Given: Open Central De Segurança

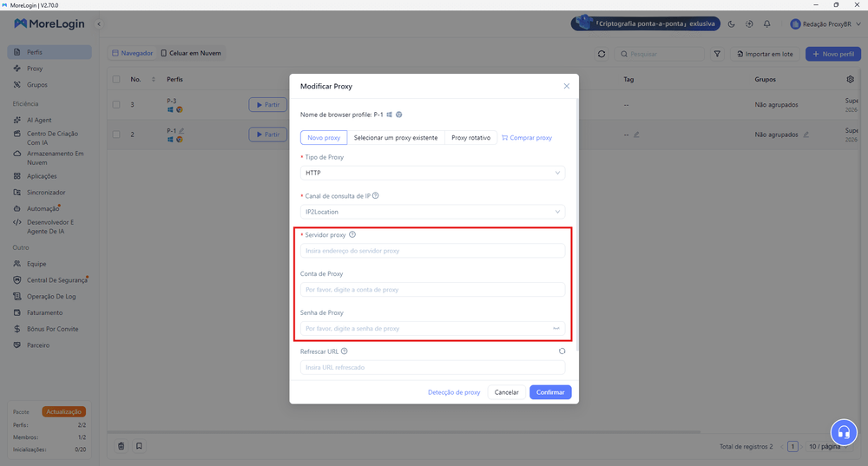Looking at the screenshot, I should click(49, 280).
